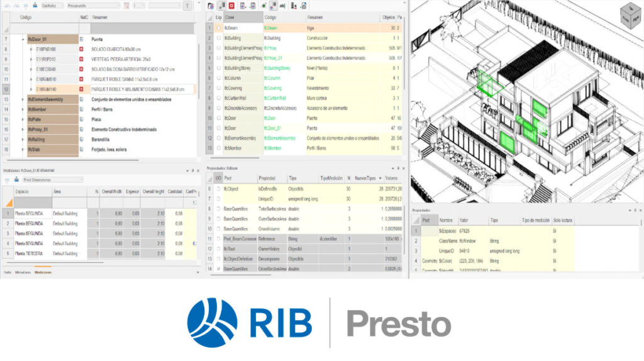Select the 'Planta TERCERA' measurement row
The width and height of the screenshot is (644, 361).
pos(99,254)
